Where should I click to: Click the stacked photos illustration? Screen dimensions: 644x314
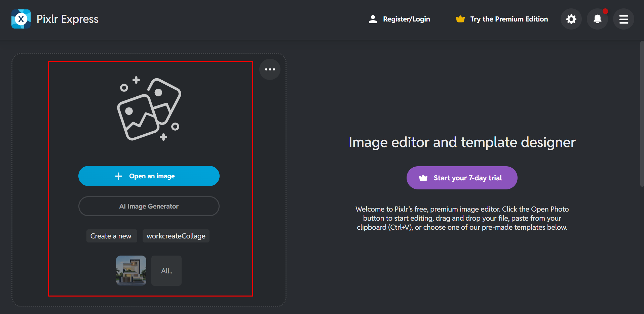(x=149, y=109)
